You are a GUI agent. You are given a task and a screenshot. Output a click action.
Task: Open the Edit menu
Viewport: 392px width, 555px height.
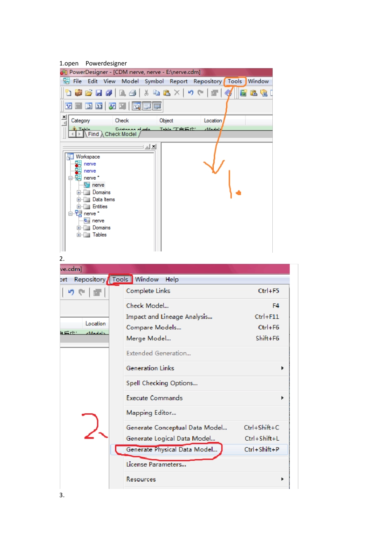tap(93, 81)
